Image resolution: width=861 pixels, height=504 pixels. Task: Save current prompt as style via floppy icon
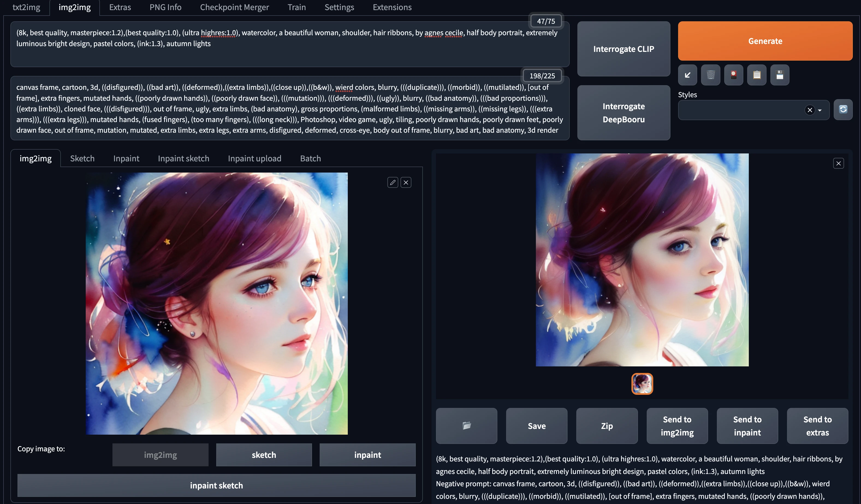coord(780,75)
